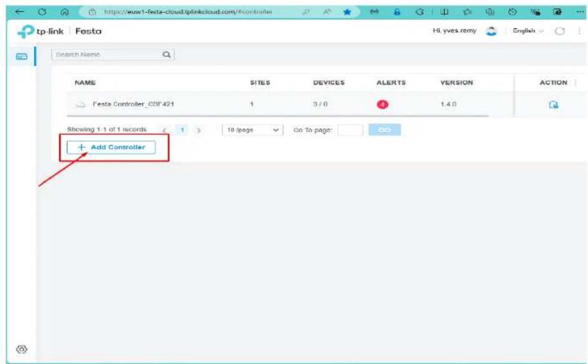Viewport: 588px width, 364px height.
Task: Go to the previous page arrow
Action: pos(164,130)
